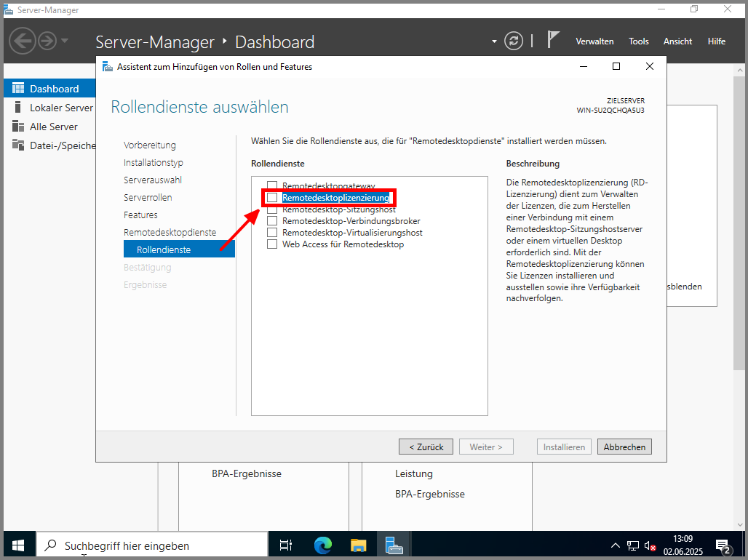Open File Explorer from the taskbar
This screenshot has width=748, height=560.
tap(359, 545)
